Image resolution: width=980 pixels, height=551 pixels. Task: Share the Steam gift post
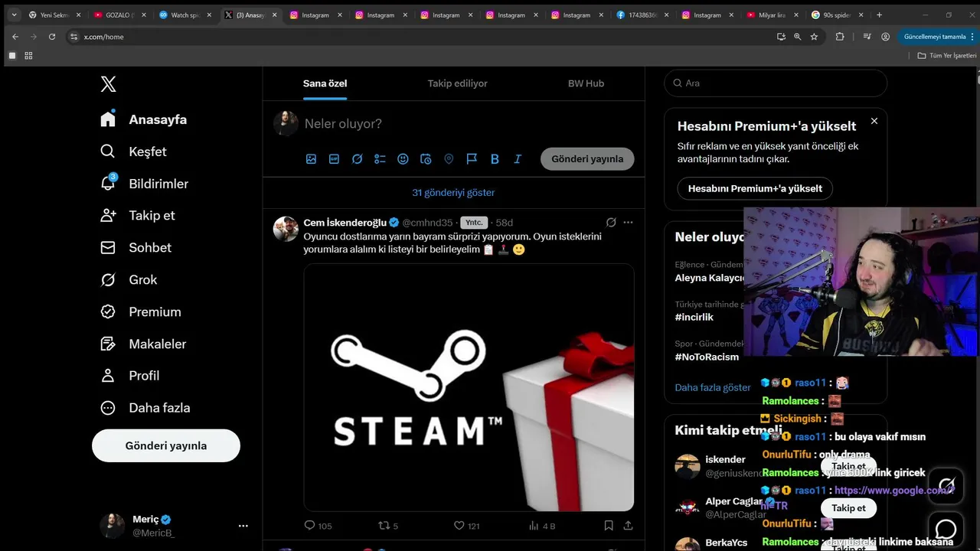tap(629, 526)
